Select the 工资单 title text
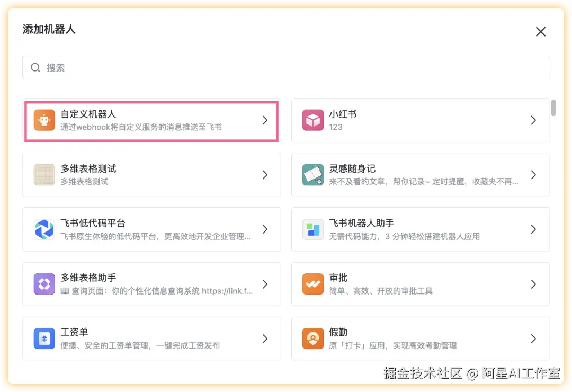Image resolution: width=572 pixels, height=392 pixels. tap(74, 332)
